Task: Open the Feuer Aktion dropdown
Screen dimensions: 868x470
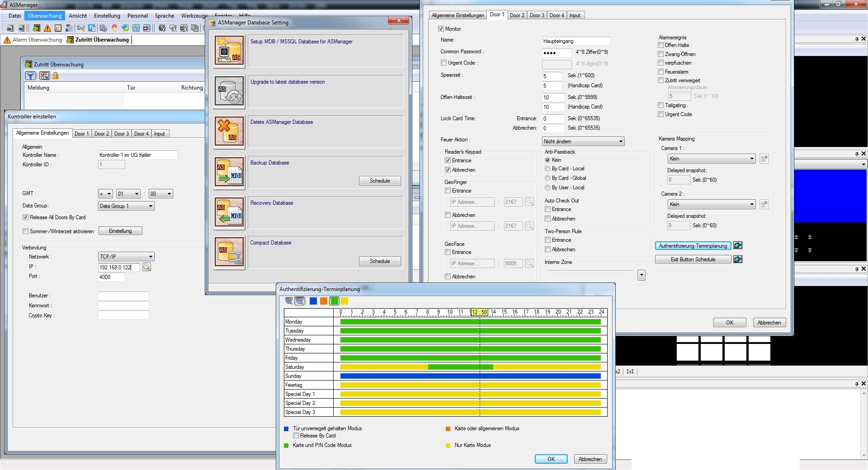Action: coord(620,141)
